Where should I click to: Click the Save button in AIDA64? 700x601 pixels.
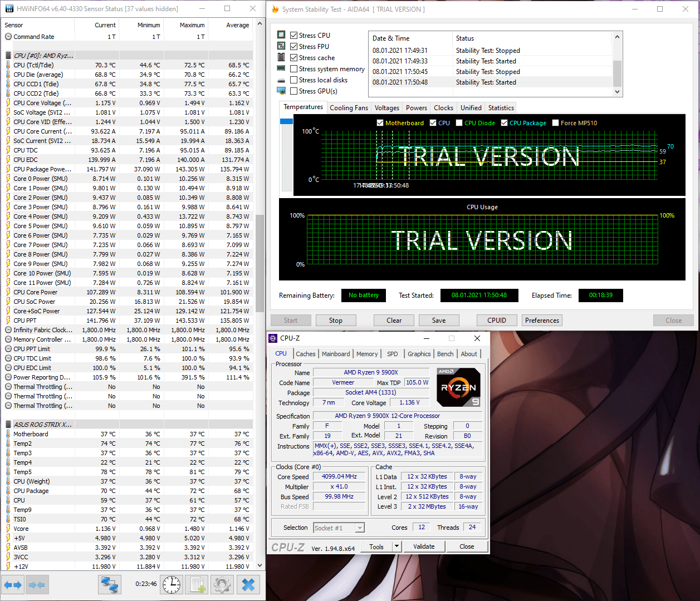439,321
